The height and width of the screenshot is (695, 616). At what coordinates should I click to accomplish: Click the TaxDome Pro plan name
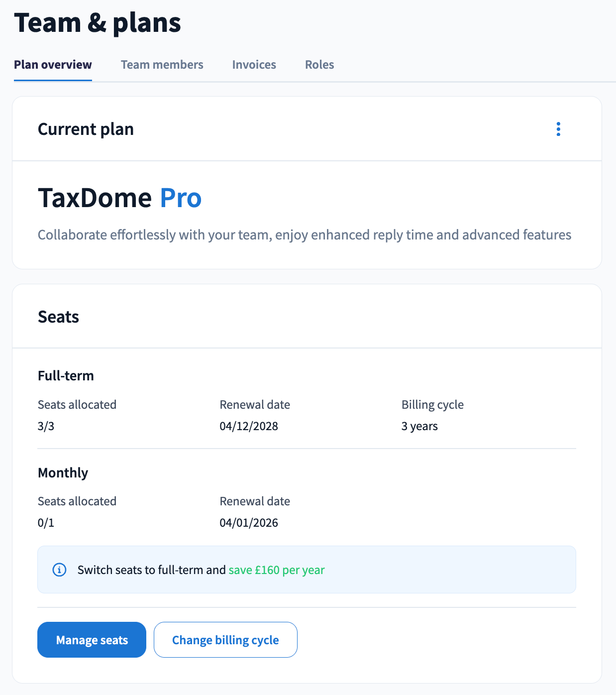(119, 198)
